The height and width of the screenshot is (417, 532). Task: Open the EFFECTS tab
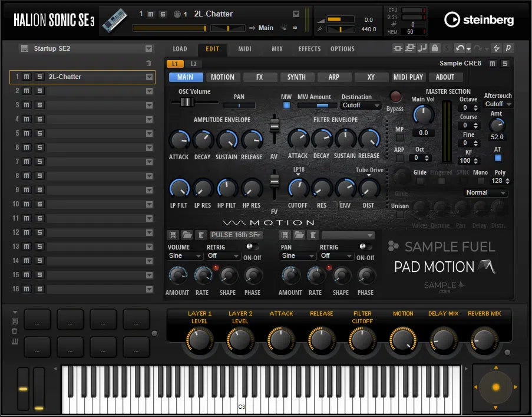pyautogui.click(x=309, y=49)
